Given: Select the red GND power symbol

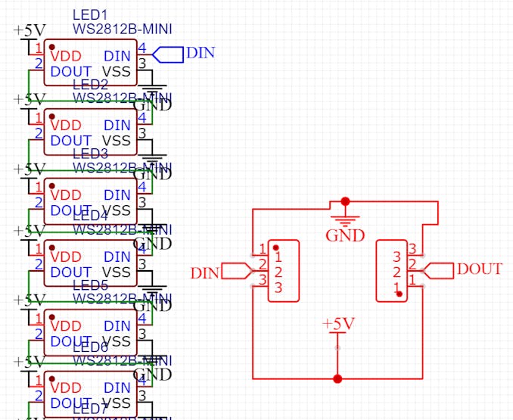Looking at the screenshot, I should 345,219.
